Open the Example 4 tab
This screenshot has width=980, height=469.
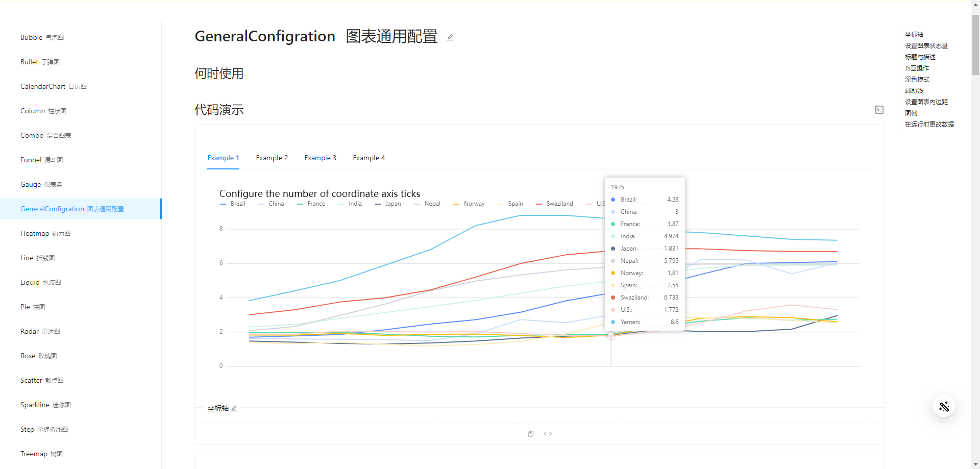click(369, 158)
